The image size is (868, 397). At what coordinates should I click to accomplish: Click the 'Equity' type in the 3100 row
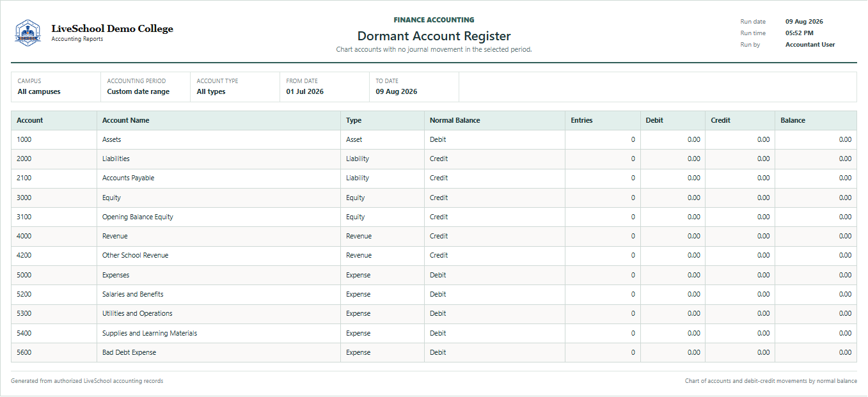tap(356, 217)
